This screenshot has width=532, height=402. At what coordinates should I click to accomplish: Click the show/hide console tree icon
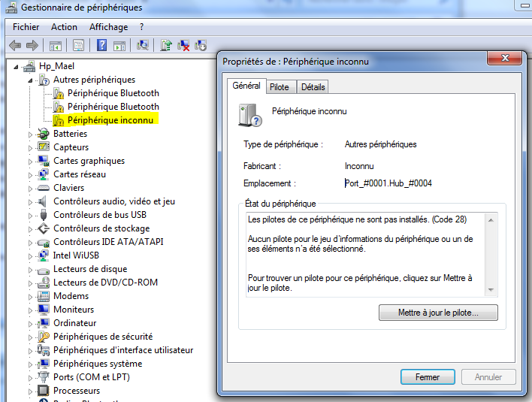point(56,45)
